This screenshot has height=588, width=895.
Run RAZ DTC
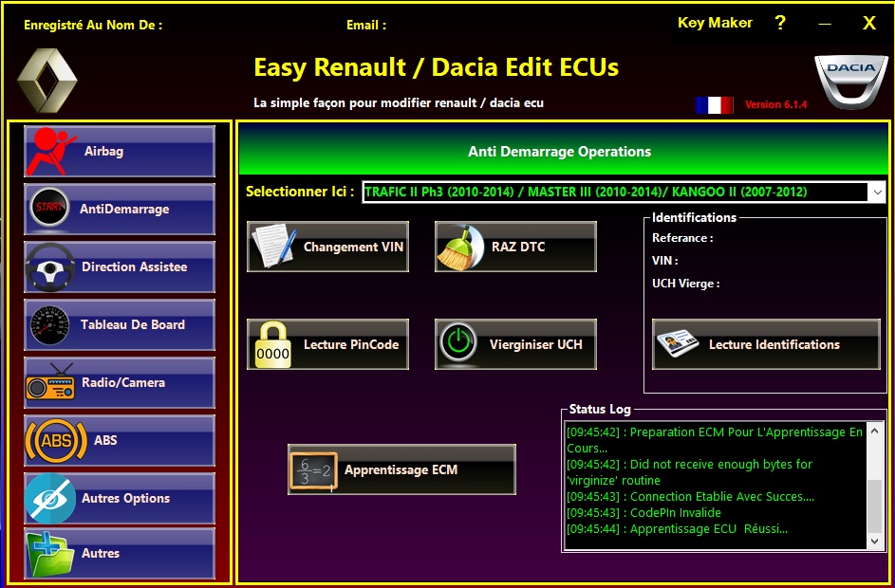[515, 247]
